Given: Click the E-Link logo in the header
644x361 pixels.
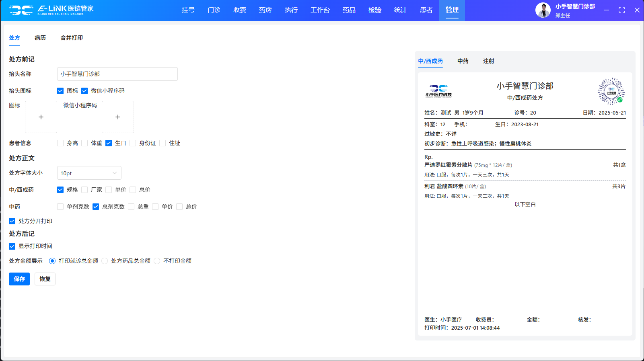Looking at the screenshot, I should tap(51, 10).
